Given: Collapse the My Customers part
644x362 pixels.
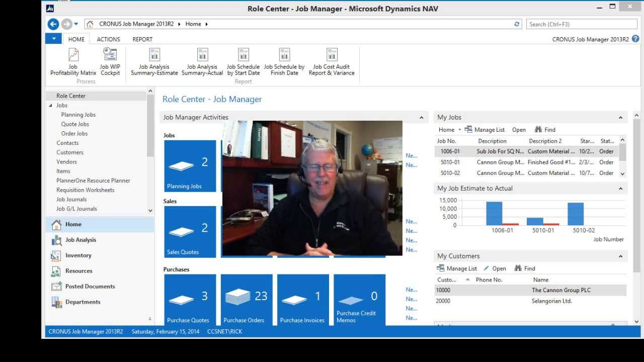Looking at the screenshot, I should (x=620, y=256).
